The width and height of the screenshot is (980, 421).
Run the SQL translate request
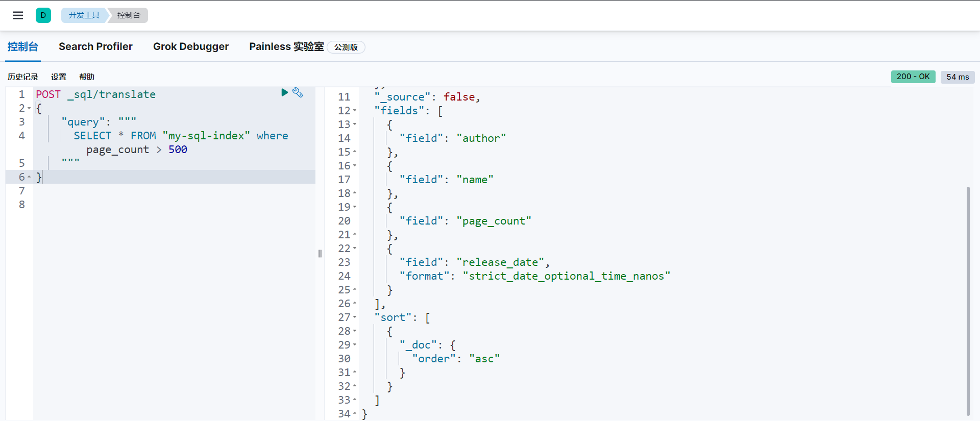[285, 92]
